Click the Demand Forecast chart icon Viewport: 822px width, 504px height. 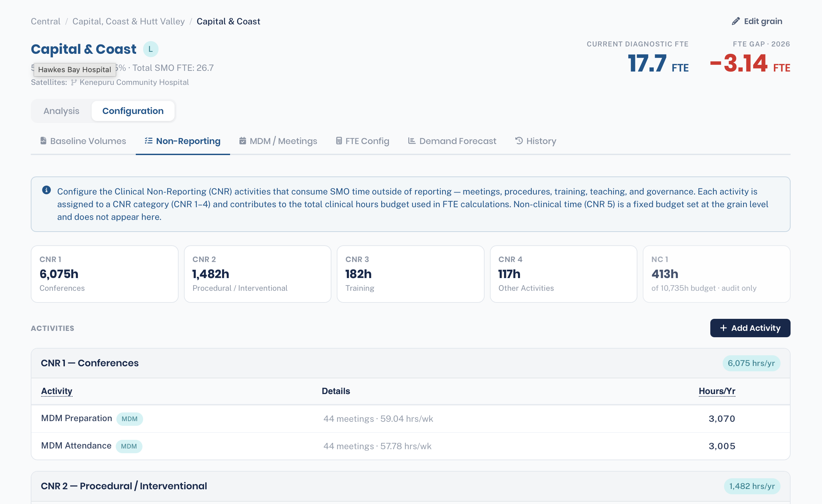pyautogui.click(x=412, y=141)
